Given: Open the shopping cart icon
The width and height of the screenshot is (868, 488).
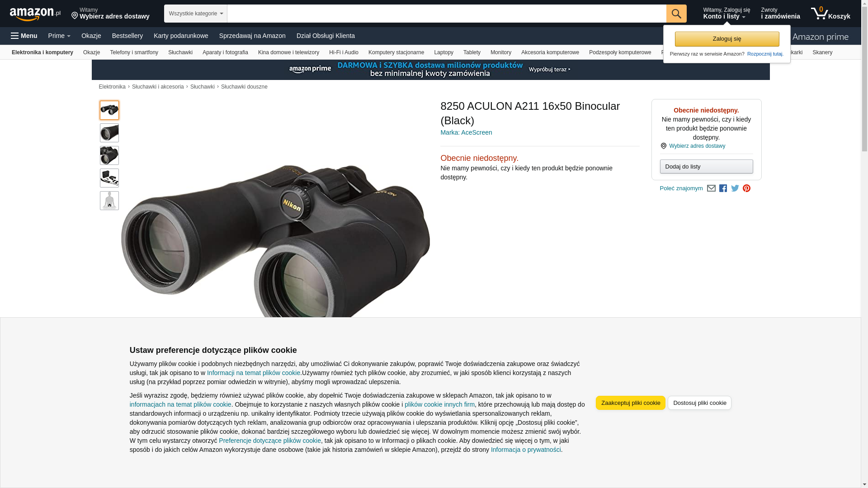Looking at the screenshot, I should (x=830, y=14).
